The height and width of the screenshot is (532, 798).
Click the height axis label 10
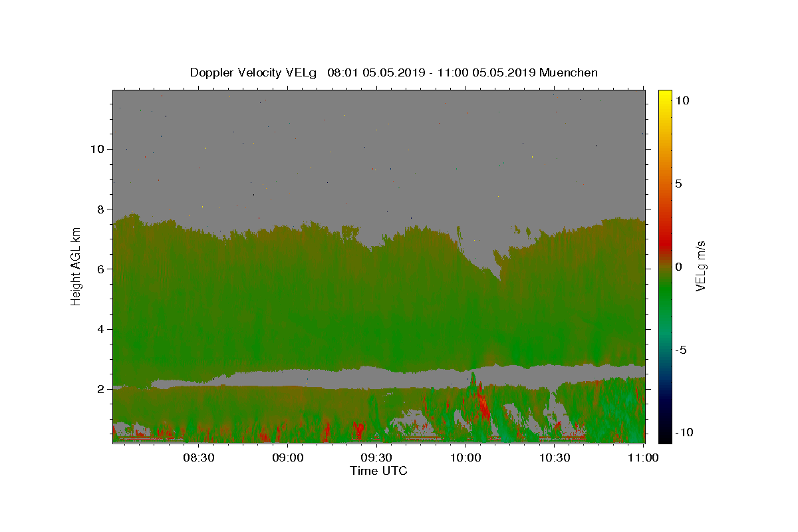click(x=97, y=149)
